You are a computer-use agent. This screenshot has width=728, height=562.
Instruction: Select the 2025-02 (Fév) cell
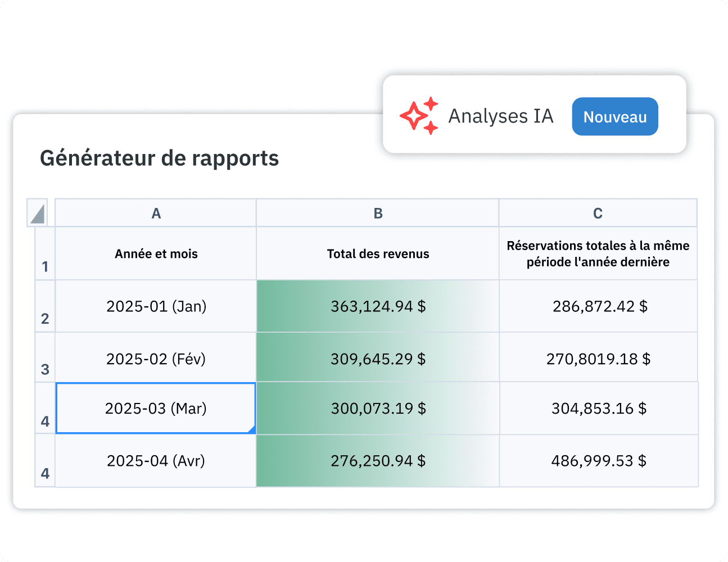click(156, 359)
